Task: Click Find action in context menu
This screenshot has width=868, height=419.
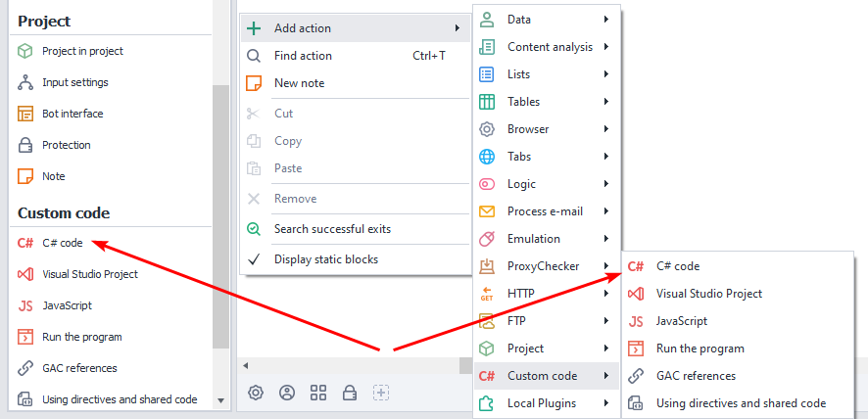Action: click(303, 56)
